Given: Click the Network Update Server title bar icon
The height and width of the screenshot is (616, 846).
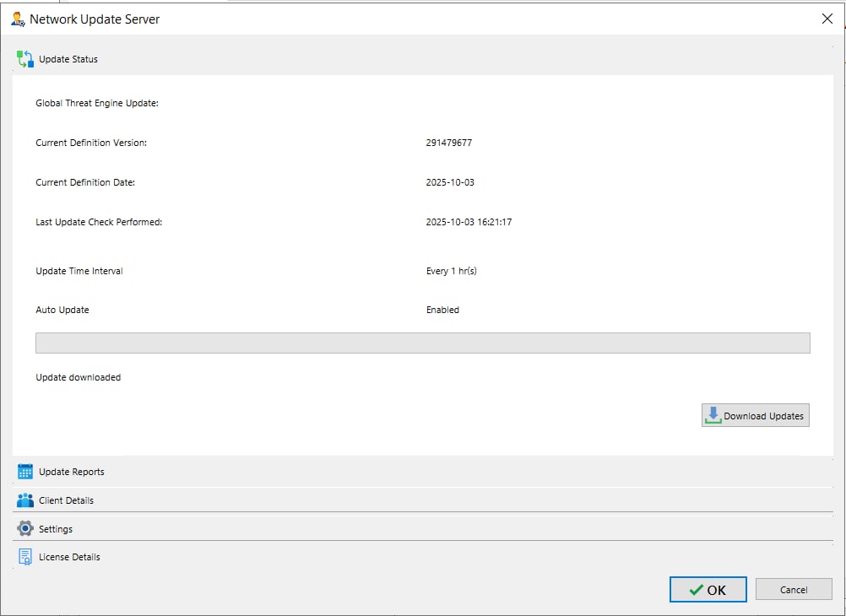Looking at the screenshot, I should pos(18,19).
